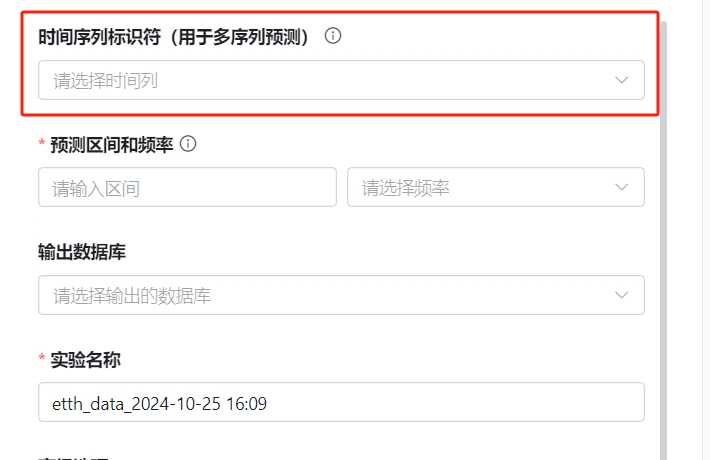Click info icon next to 预测区间和频率
The height and width of the screenshot is (460, 710).
(188, 144)
